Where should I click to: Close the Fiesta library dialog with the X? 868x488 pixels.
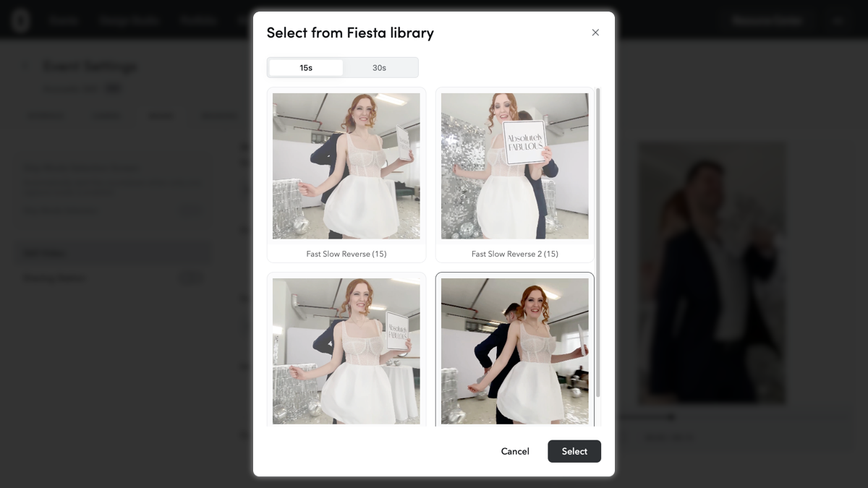point(595,33)
